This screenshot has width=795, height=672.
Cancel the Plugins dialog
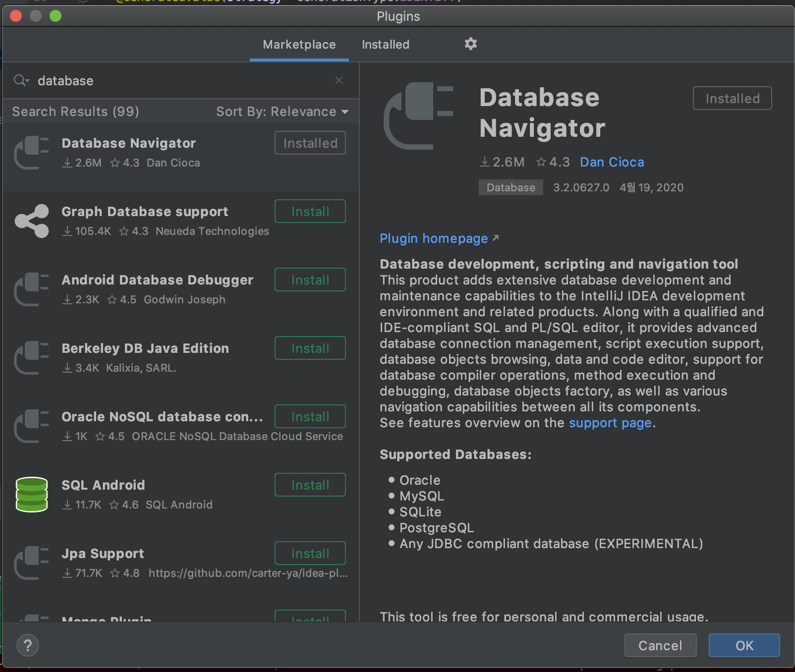[x=660, y=645]
